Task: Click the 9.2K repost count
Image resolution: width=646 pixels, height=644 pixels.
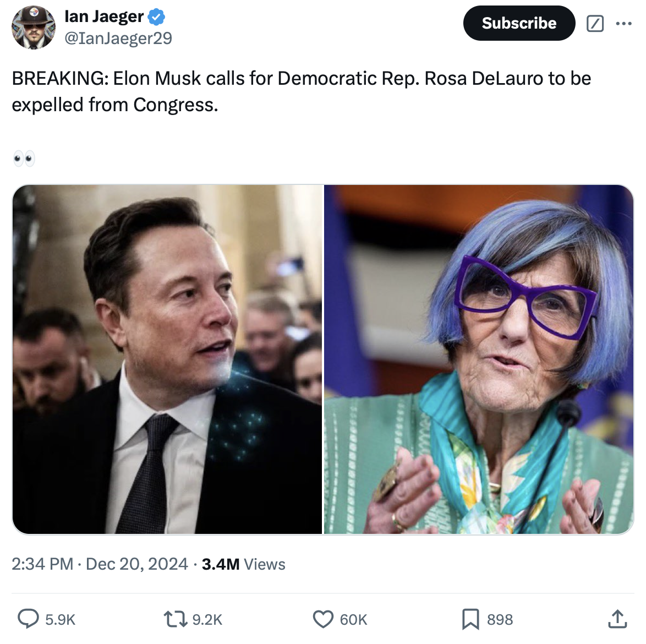Action: (x=207, y=620)
